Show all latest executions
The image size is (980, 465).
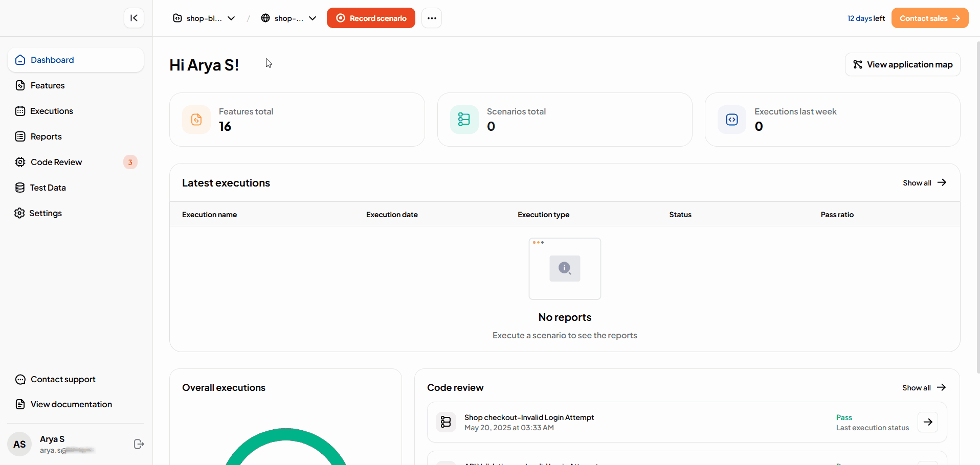pos(924,183)
